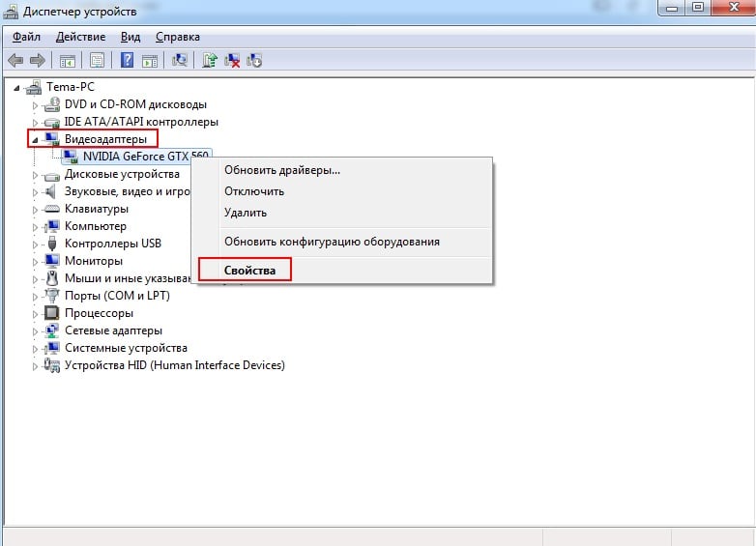
Task: Click the Show/Hide console tree toolbar icon
Action: click(x=68, y=60)
